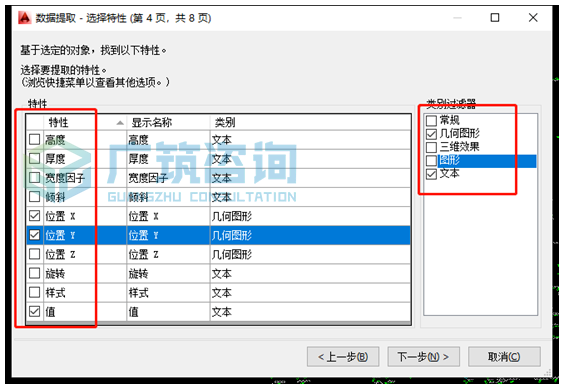This screenshot has width=565, height=390.
Task: Click 几何图形 category cell of 位置 Z
Action: (310, 254)
